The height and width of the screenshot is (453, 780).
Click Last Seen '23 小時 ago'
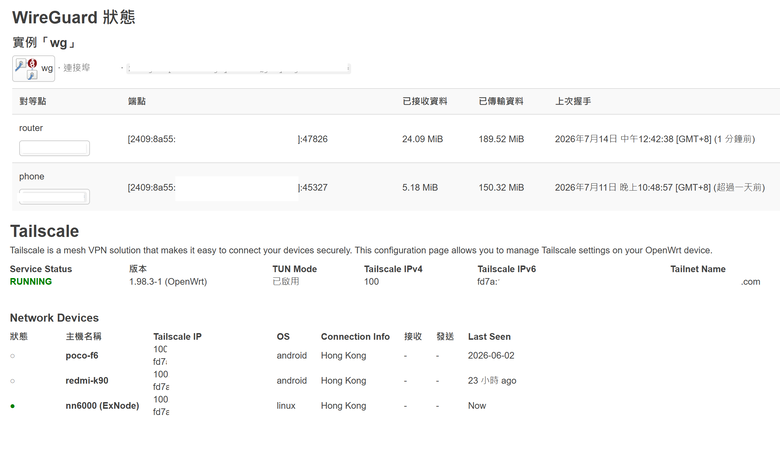[x=492, y=381]
